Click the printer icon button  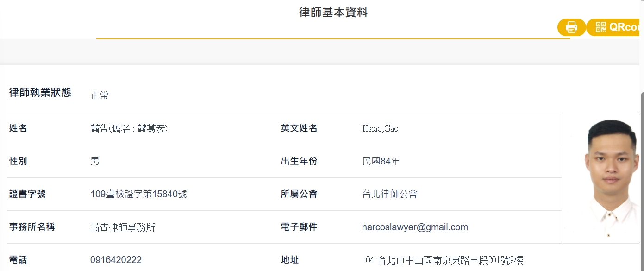pos(571,27)
